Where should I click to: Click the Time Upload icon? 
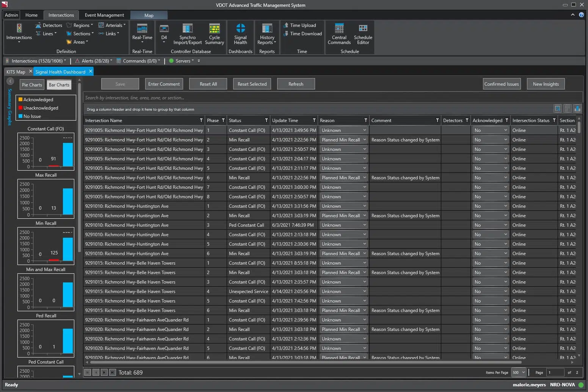[x=286, y=25]
